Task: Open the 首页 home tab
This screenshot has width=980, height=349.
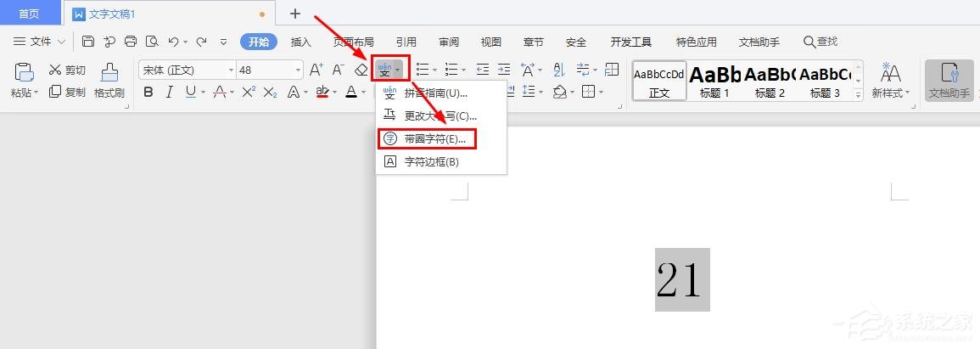Action: 29,13
